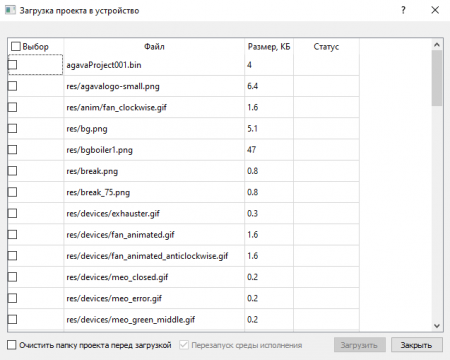This screenshot has width=450, height=360.
Task: Click size value 0.3 for exhauster.gif
Action: pos(252,213)
